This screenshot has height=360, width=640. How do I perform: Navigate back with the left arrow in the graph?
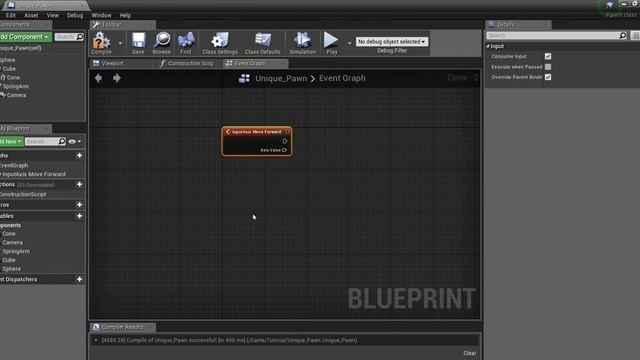point(98,78)
